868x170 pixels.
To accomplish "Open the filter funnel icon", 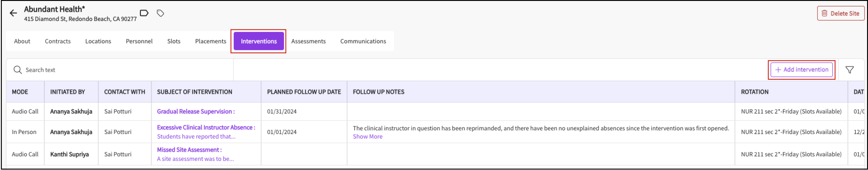I will 849,70.
